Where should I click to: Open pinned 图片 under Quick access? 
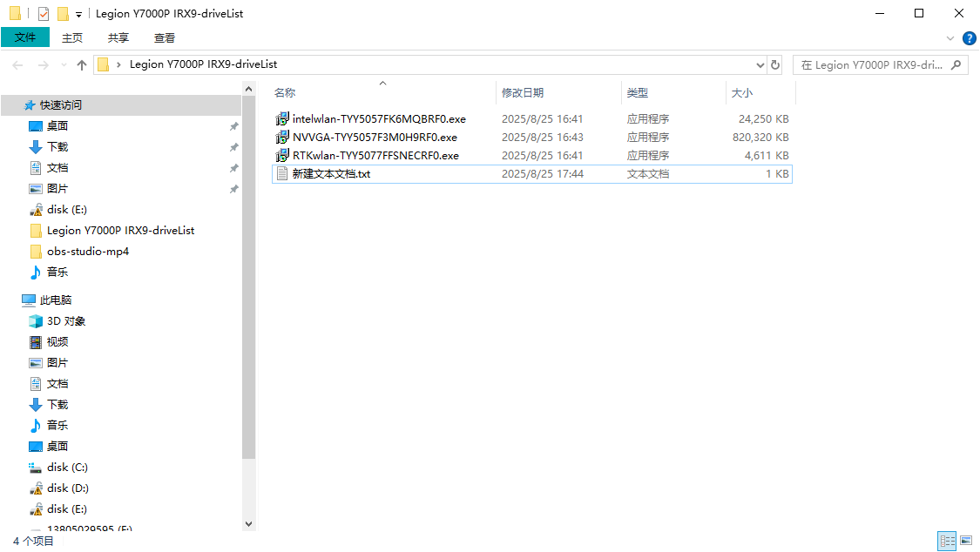point(57,189)
